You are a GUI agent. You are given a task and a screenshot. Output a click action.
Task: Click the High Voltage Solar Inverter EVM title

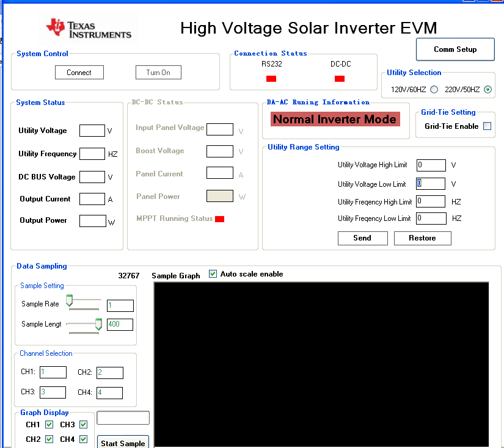pyautogui.click(x=309, y=28)
